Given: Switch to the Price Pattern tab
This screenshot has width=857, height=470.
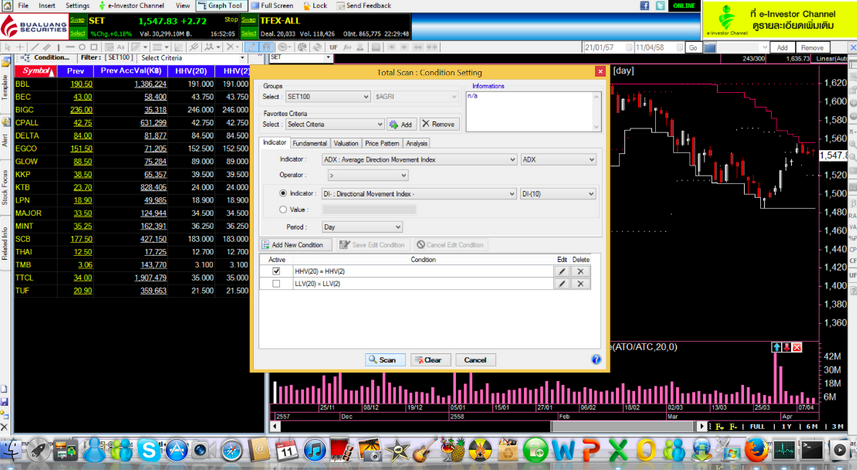Looking at the screenshot, I should click(382, 143).
